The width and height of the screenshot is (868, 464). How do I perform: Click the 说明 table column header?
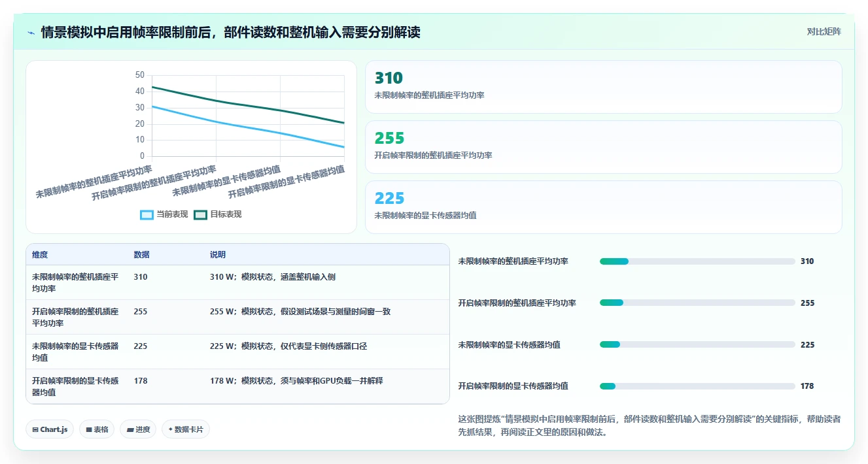pos(218,255)
